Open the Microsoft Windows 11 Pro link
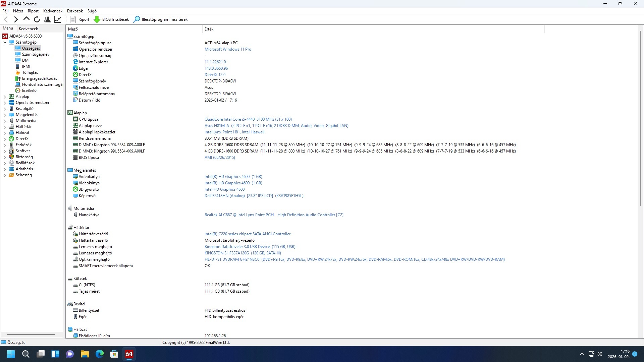Image resolution: width=644 pixels, height=362 pixels. coord(228,49)
